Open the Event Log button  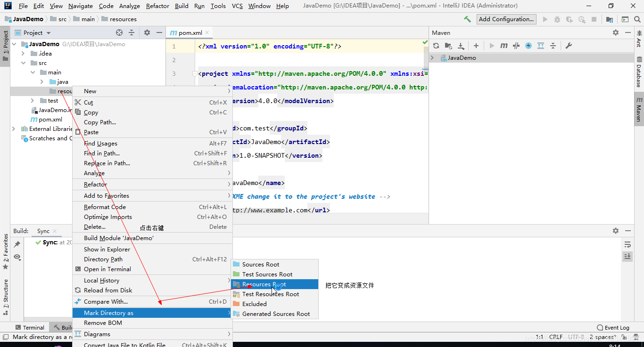613,327
